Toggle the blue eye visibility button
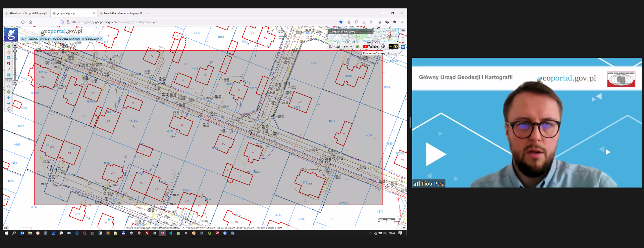 [403, 47]
